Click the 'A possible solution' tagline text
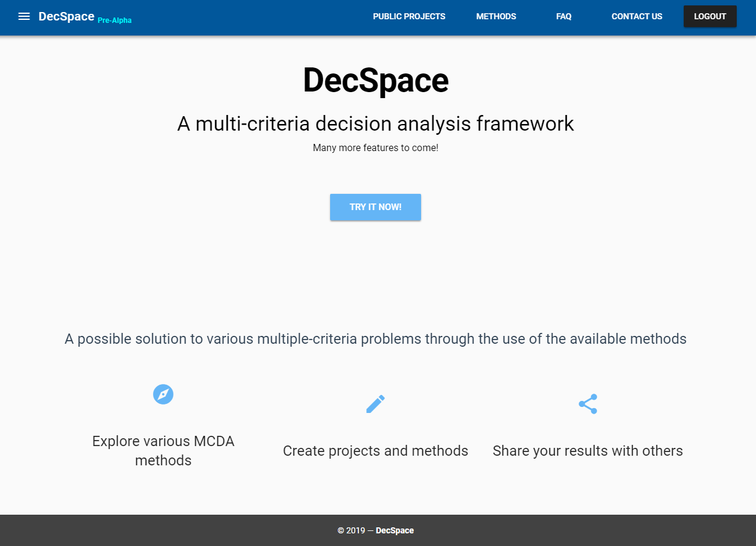Image resolution: width=756 pixels, height=546 pixels. [x=375, y=339]
